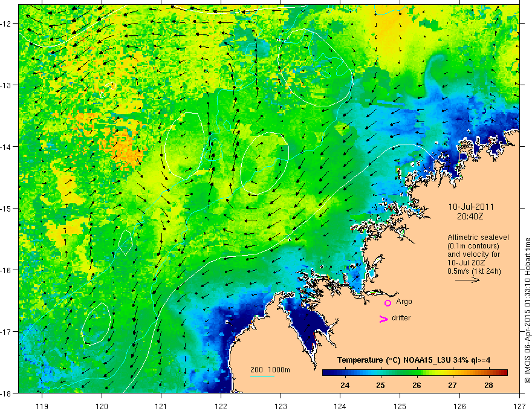The width and height of the screenshot is (532, 411).
Task: Click the '0.5m/s (1kt 24h)' caption
Action: [474, 271]
